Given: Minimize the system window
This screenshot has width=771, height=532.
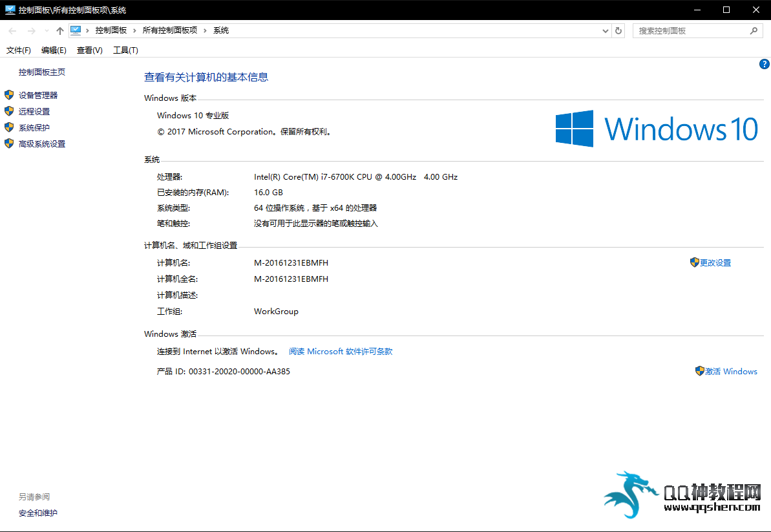Looking at the screenshot, I should pos(697,10).
